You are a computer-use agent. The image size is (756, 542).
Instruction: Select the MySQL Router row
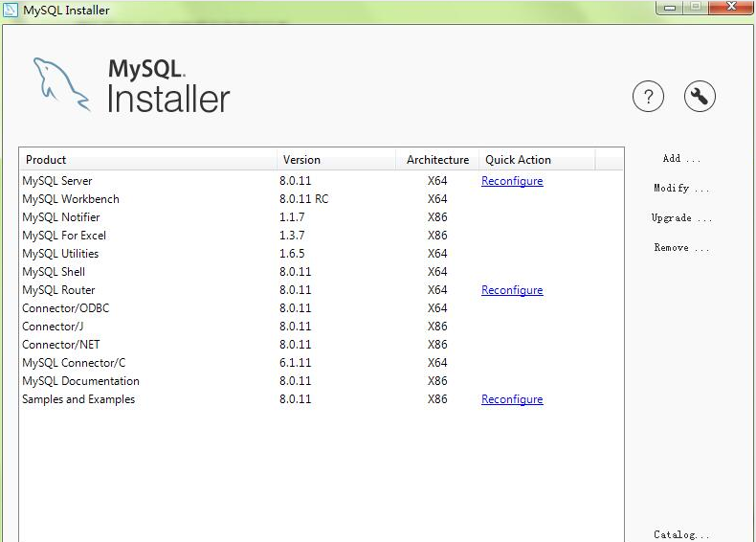click(322, 290)
